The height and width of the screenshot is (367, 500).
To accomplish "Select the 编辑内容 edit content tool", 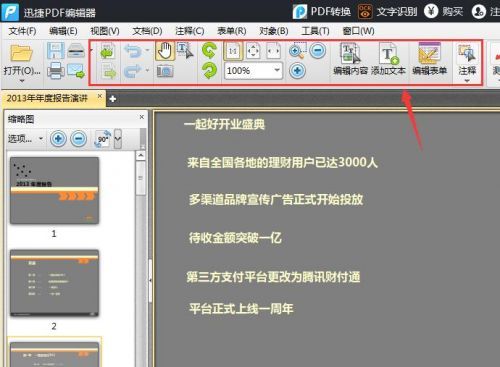I will click(350, 59).
